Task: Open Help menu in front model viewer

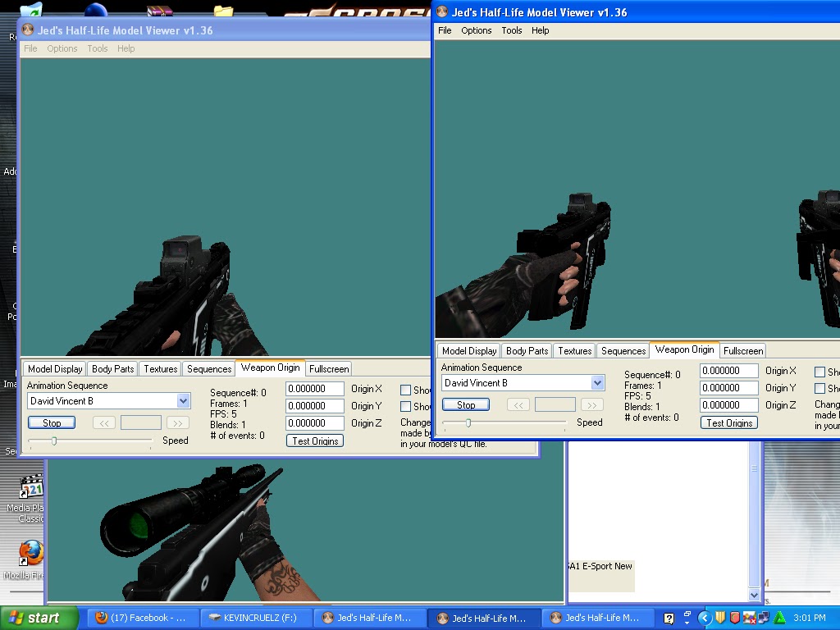Action: click(x=540, y=30)
